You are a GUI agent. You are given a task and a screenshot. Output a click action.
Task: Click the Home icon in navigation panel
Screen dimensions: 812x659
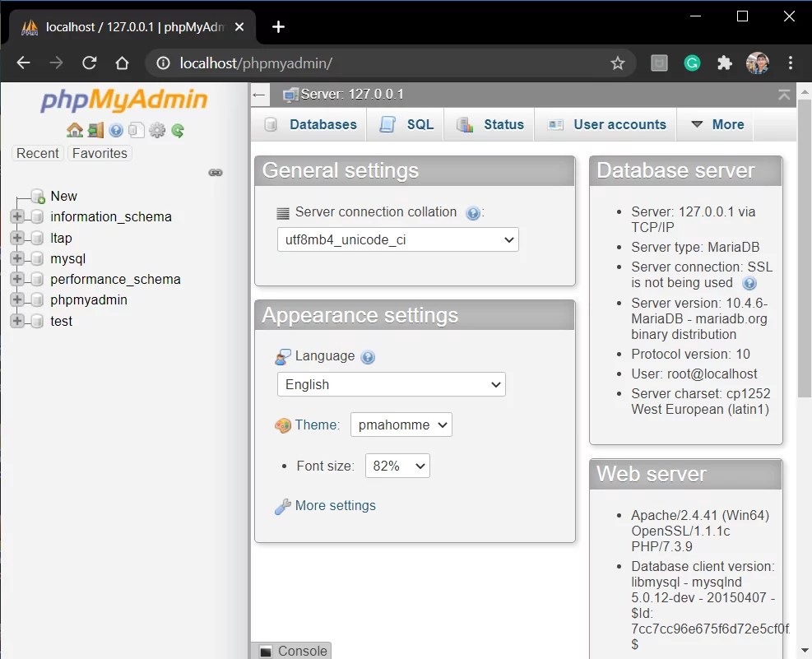coord(75,130)
